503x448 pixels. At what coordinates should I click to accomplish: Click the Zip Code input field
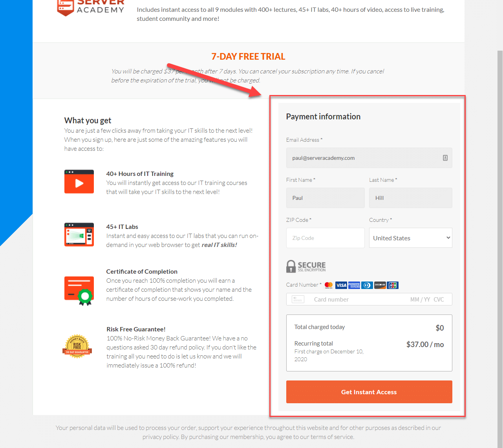[325, 238]
